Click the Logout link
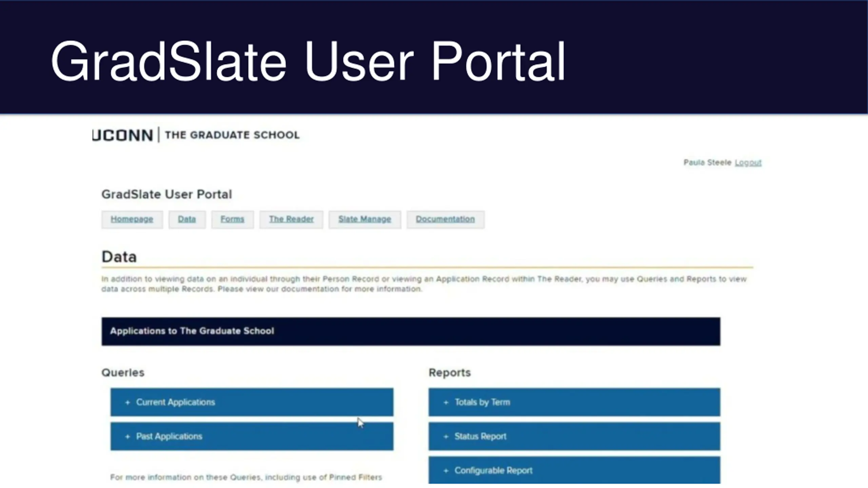 pos(748,163)
